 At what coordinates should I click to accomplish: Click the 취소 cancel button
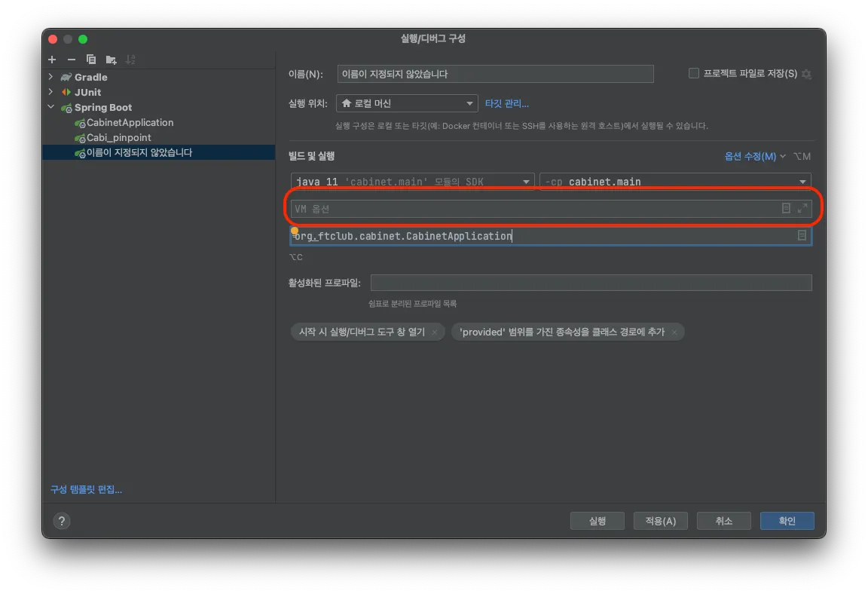(723, 521)
